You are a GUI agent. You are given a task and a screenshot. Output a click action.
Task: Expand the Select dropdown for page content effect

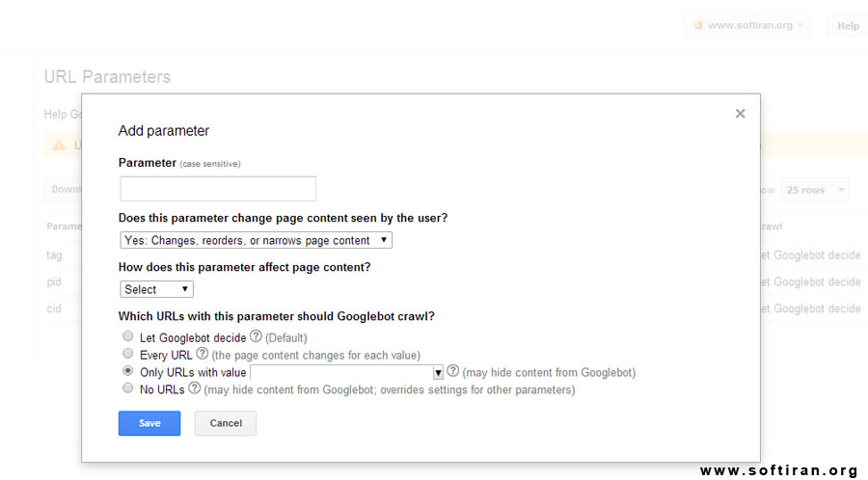156,289
